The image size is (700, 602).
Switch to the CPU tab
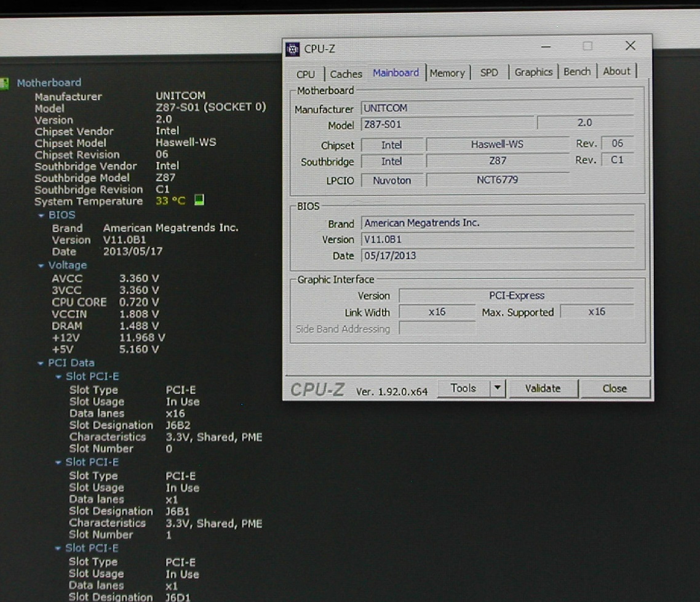point(306,74)
